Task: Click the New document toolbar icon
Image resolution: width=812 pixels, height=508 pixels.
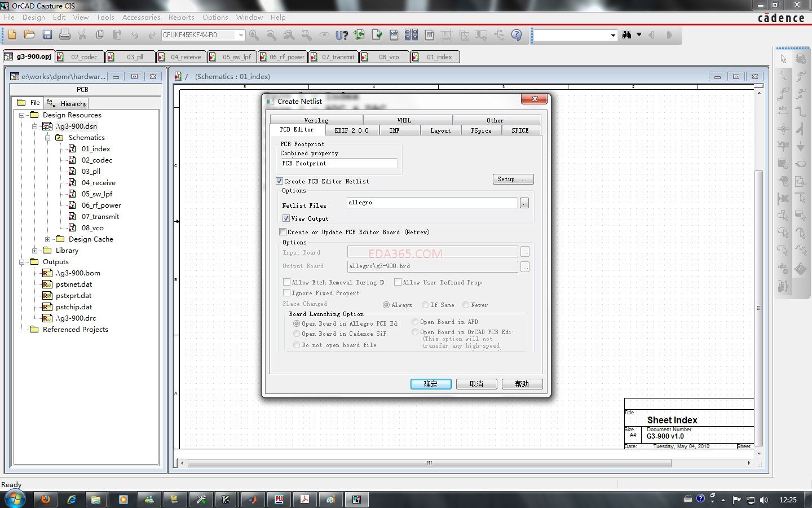Action: tap(12, 35)
